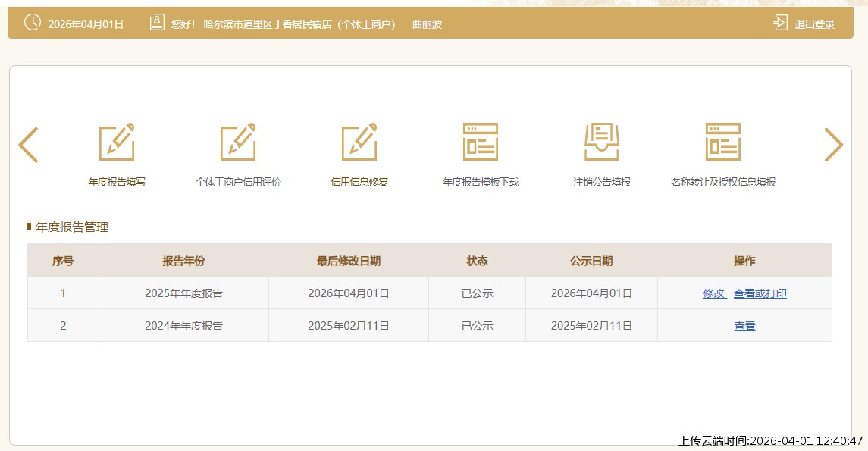Click the 年度报告模板下载 icon
Screen dimensions: 868x451
481,142
